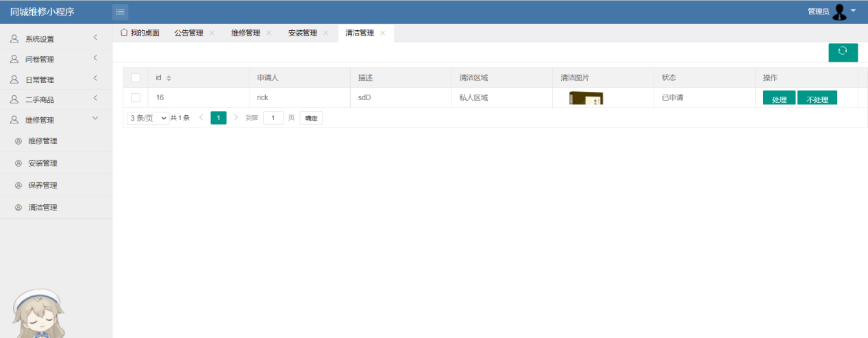The image size is (868, 338).
Task: Click the page number jump input field
Action: coord(273,118)
